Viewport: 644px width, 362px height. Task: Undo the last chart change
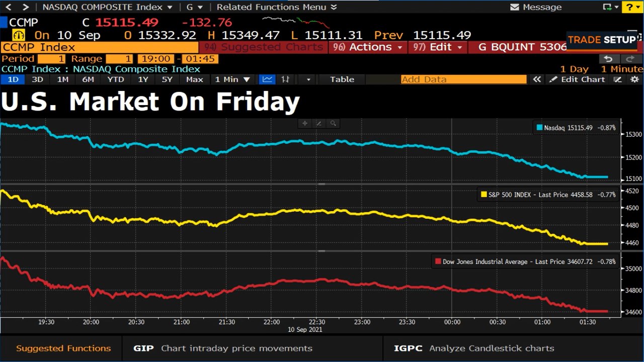(x=609, y=59)
